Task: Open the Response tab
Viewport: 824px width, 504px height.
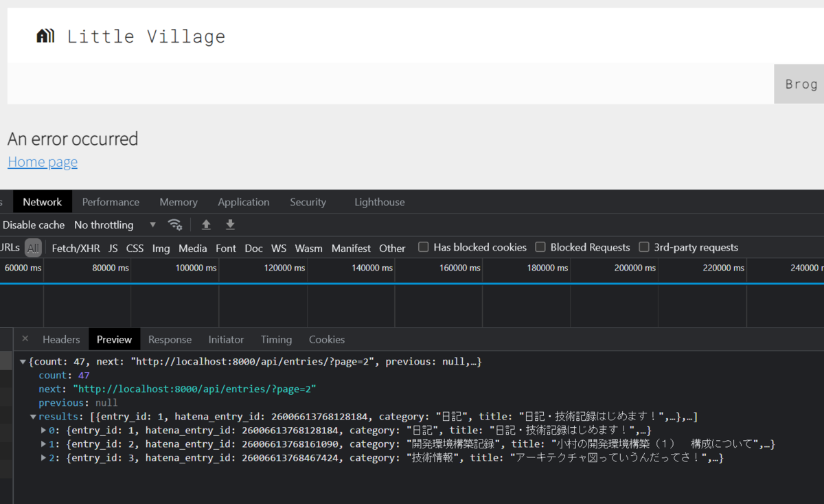Action: click(170, 339)
